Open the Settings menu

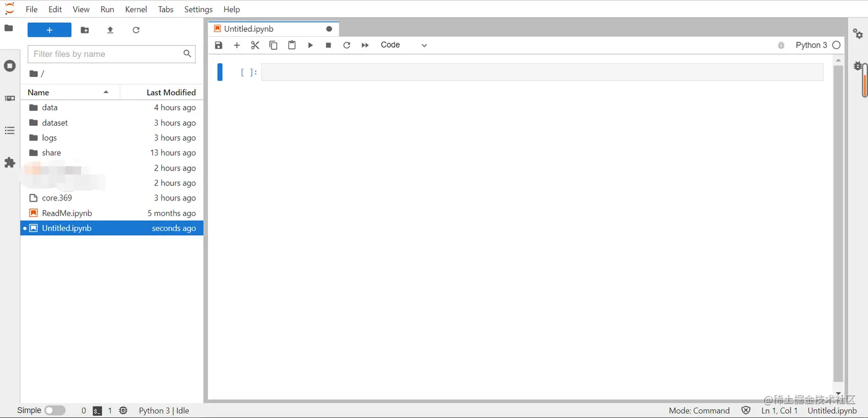(x=199, y=9)
